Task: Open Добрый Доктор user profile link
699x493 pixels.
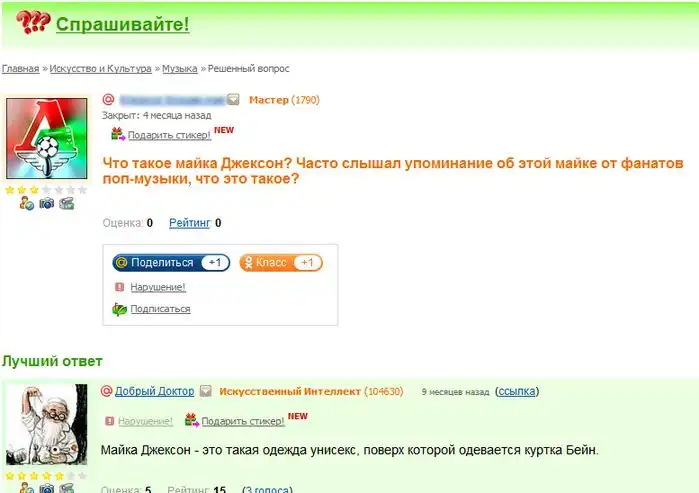Action: coord(155,391)
